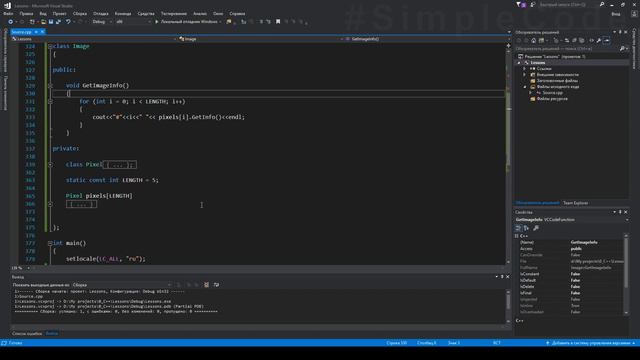Open the Find in Files toolbar icon
Image resolution: width=640 pixels, height=360 pixels.
coord(229,22)
